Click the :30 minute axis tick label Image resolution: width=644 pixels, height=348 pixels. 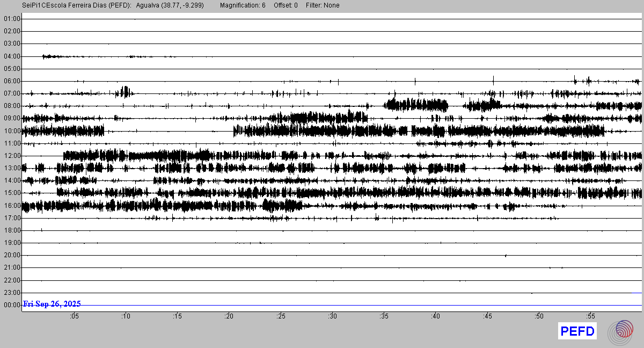click(x=332, y=316)
